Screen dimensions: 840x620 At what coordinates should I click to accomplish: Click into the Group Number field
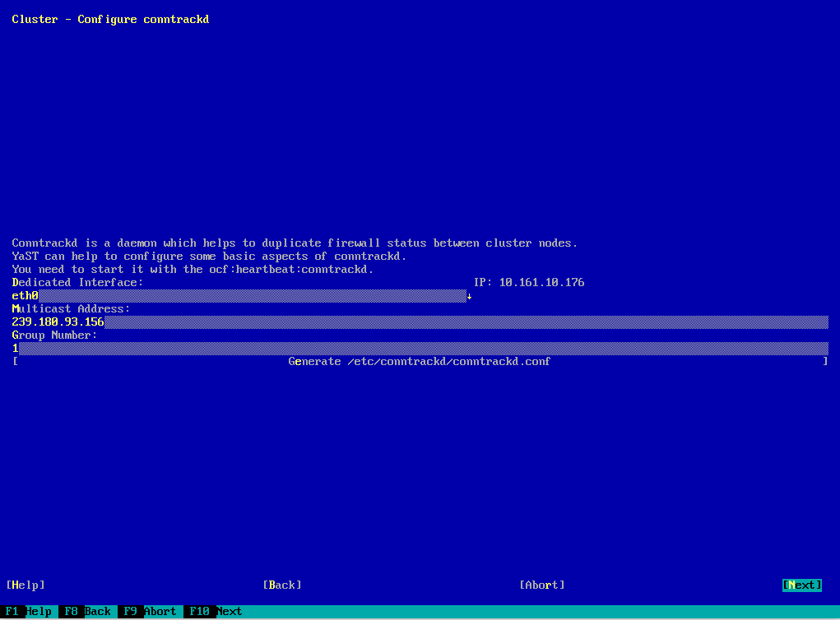click(x=420, y=349)
